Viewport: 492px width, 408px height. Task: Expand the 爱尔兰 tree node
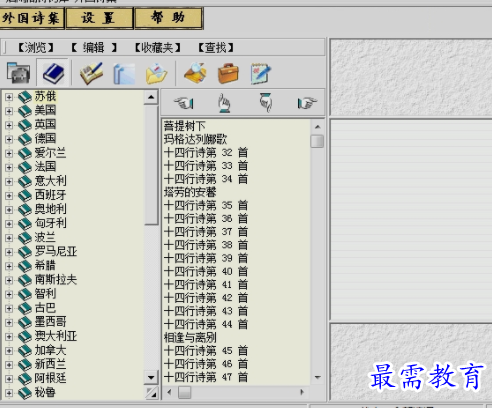pos(9,153)
